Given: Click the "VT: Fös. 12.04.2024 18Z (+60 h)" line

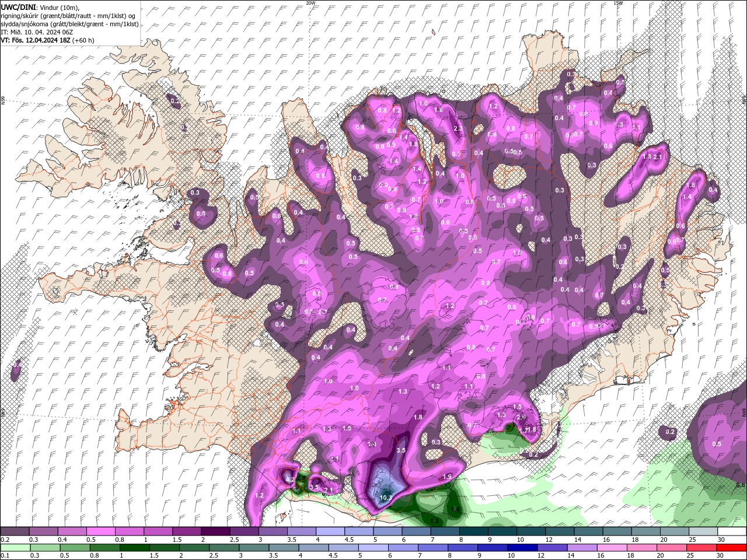Looking at the screenshot, I should click(x=47, y=40).
